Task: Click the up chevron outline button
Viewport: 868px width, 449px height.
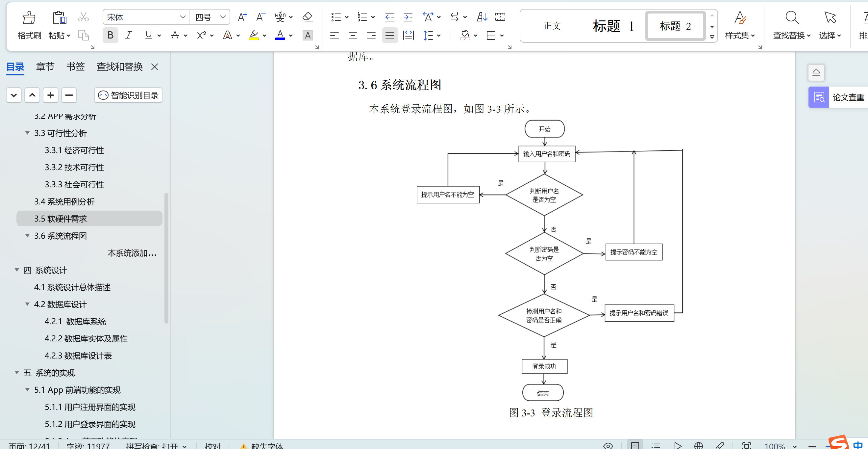Action: (32, 95)
